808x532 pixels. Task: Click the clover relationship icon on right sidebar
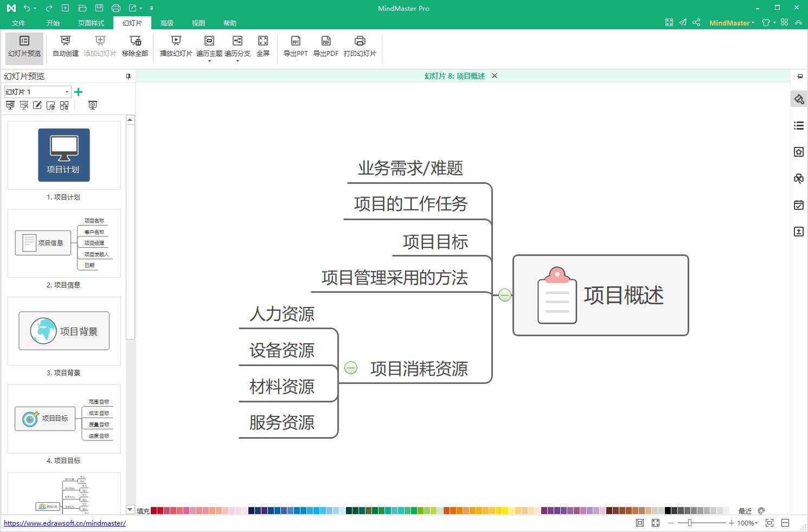(799, 178)
